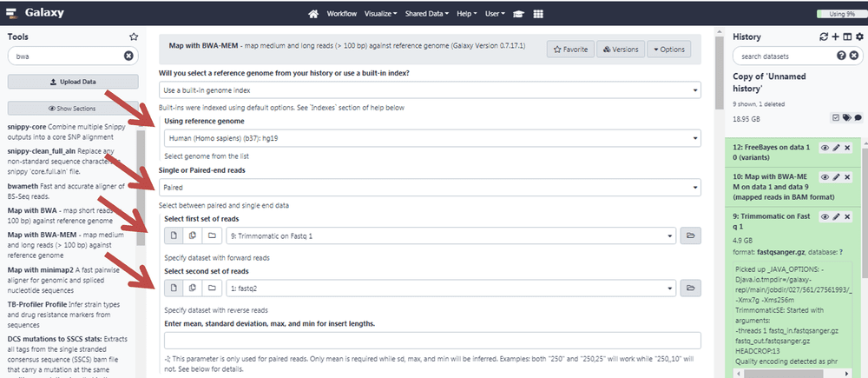
Task: Open the grid apps icon in the header
Action: tap(538, 14)
